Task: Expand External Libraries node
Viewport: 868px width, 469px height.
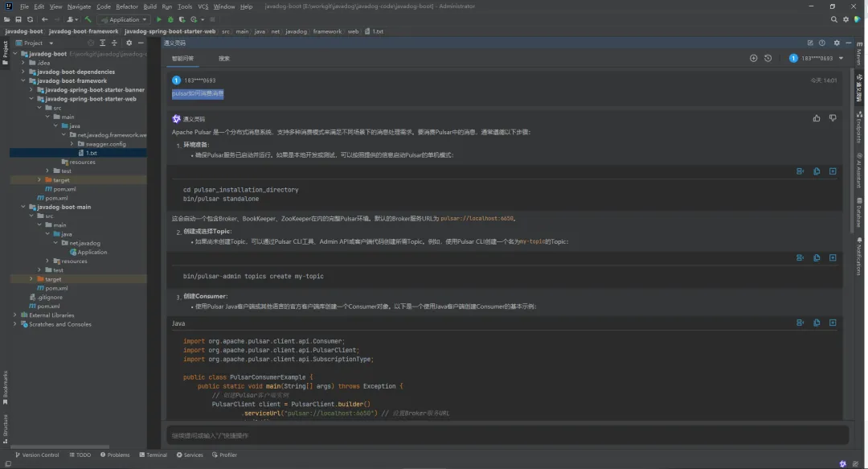Action: point(15,315)
